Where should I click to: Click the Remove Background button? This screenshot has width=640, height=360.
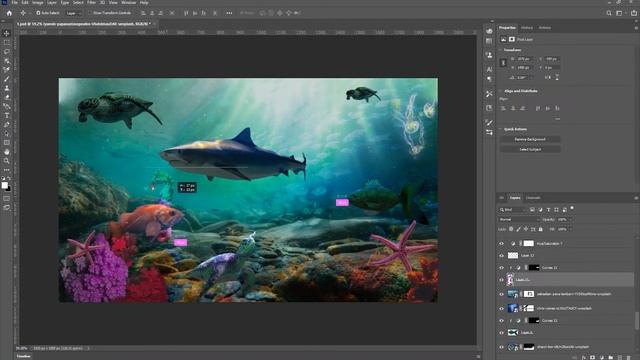pyautogui.click(x=530, y=139)
